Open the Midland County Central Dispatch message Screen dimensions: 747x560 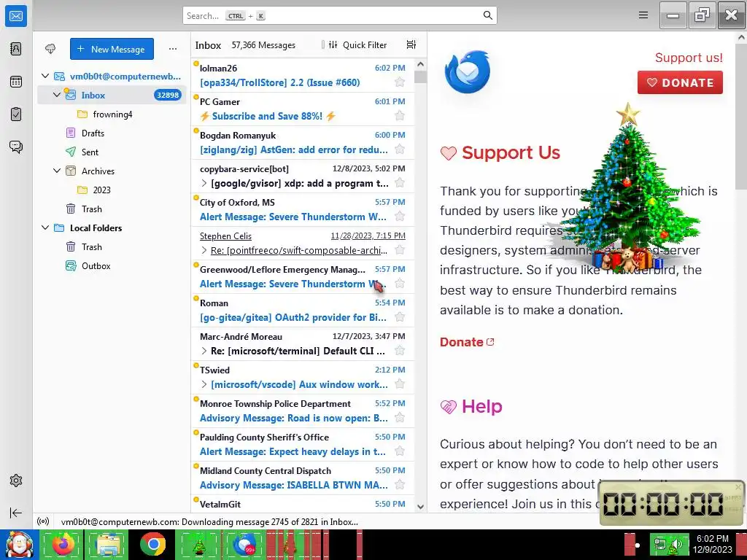(x=303, y=478)
